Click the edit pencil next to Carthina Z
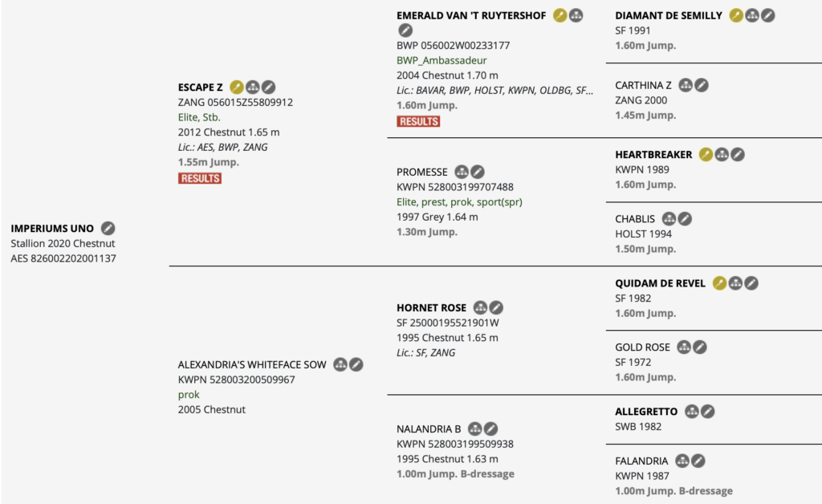The width and height of the screenshot is (822, 504). pos(702,85)
